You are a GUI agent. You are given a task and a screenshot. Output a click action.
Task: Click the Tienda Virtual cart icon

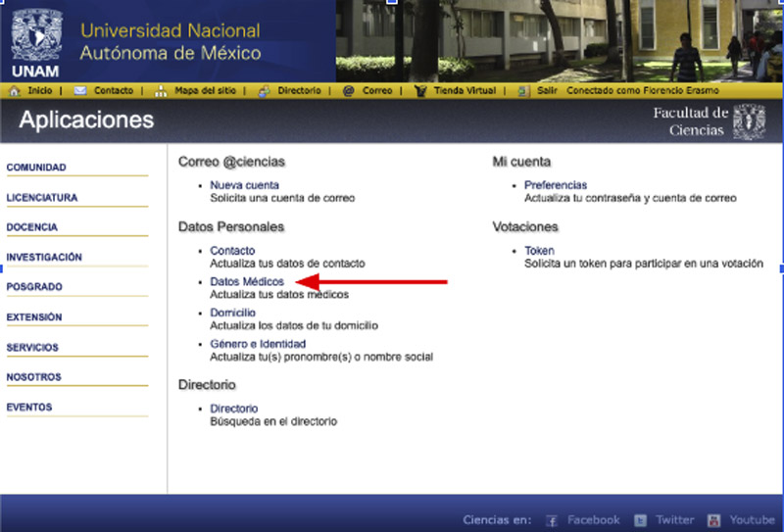[420, 91]
